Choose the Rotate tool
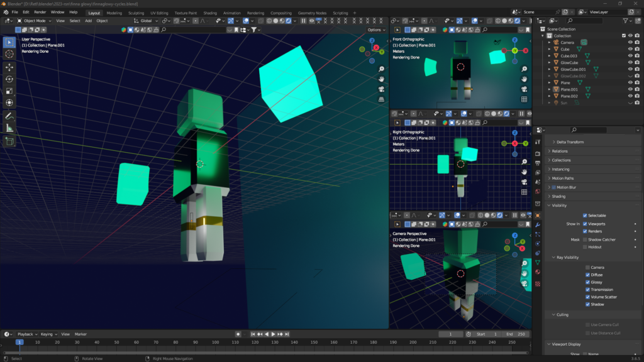644x362 pixels. [x=9, y=79]
